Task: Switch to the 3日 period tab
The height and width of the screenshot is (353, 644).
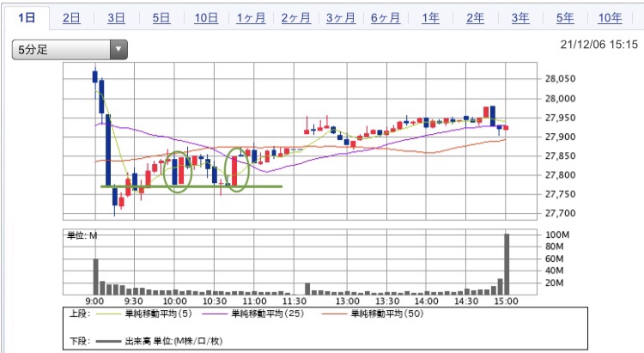Action: tap(116, 18)
